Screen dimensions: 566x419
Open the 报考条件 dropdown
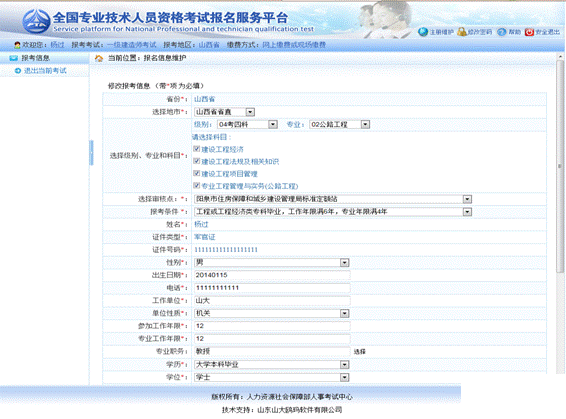(x=333, y=212)
